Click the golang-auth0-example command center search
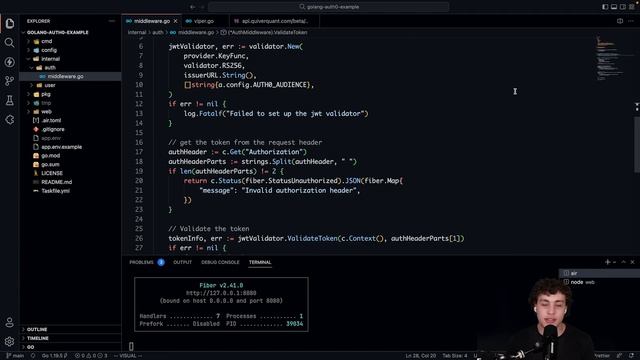The width and height of the screenshot is (640, 360). (x=329, y=7)
